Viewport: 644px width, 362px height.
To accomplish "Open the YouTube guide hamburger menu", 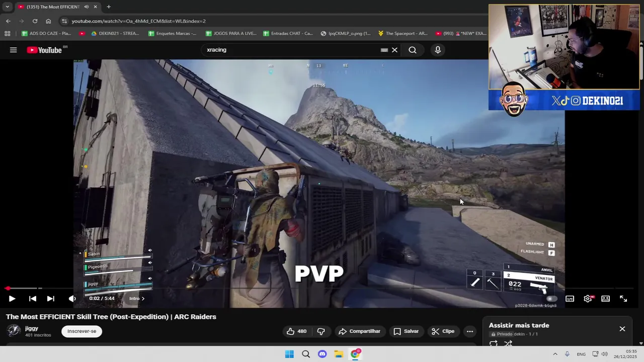I will pos(14,50).
